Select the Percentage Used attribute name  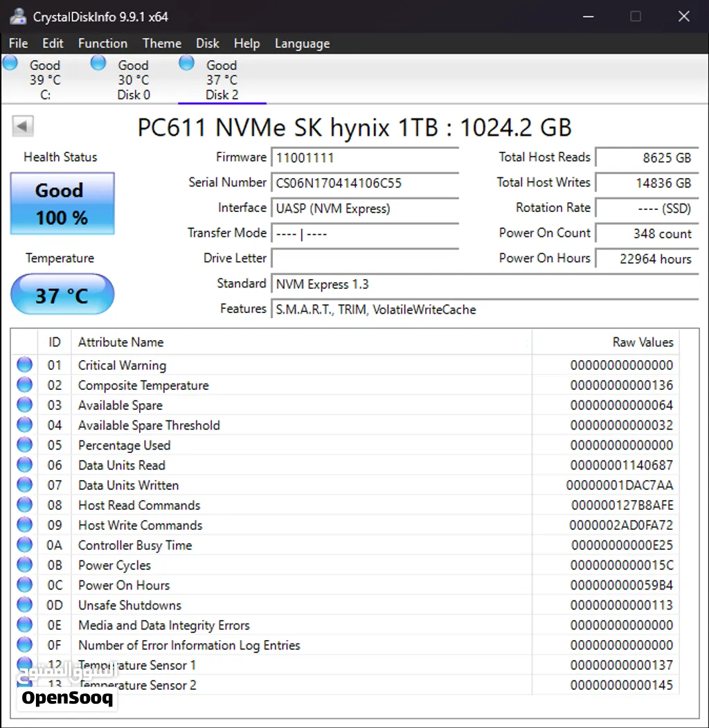[125, 445]
